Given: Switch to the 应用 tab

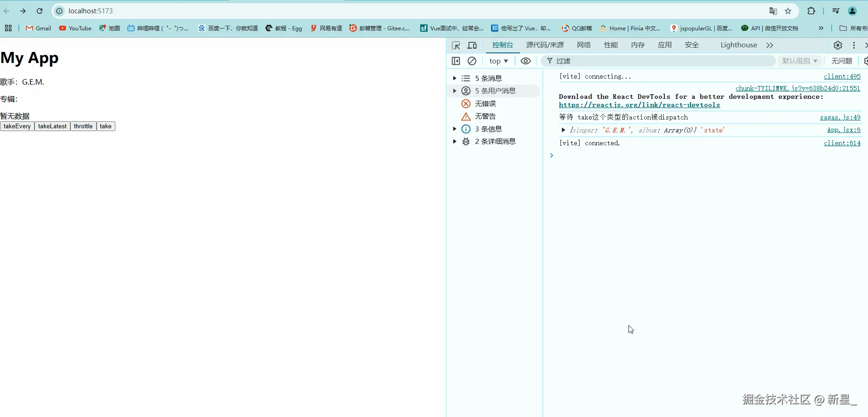Looking at the screenshot, I should coord(665,45).
